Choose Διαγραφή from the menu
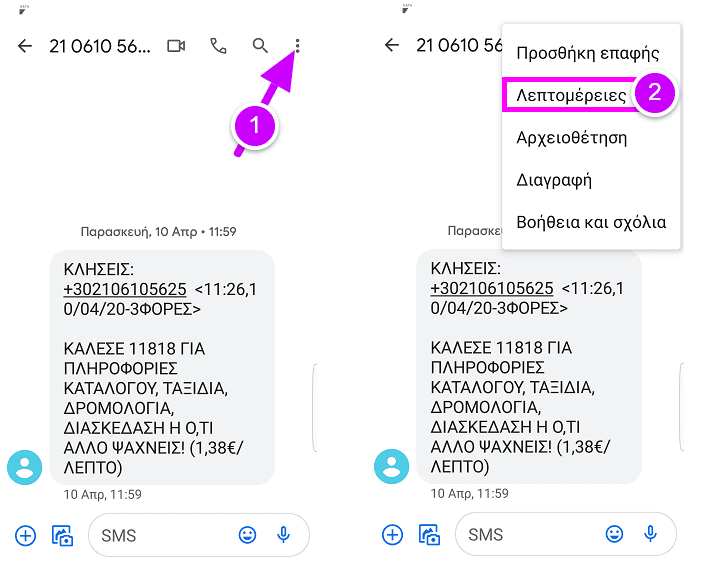The height and width of the screenshot is (564, 706). pos(554,180)
